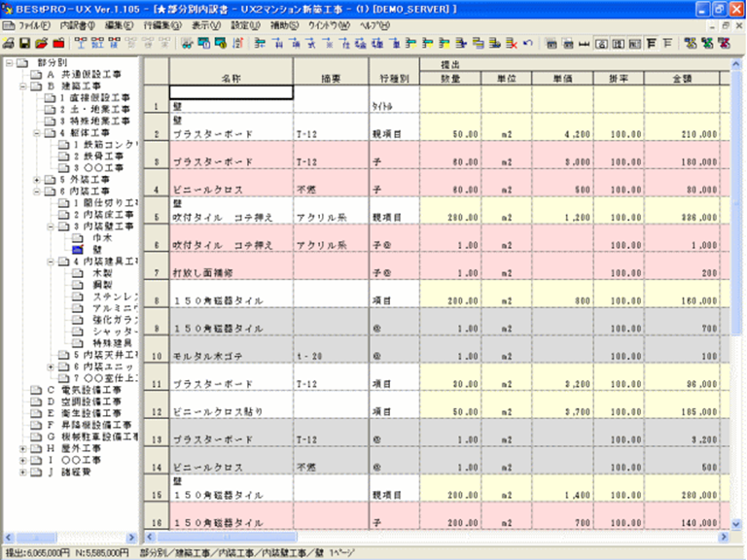Collapse the 4 内装建具工事 tree node
Viewport: 747px width, 560px height.
pos(50,262)
